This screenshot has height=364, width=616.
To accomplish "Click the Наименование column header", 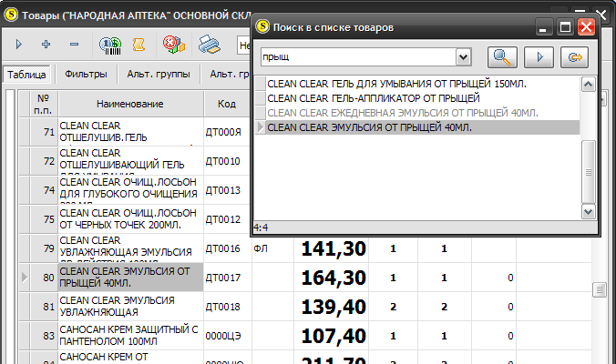I will tap(130, 104).
